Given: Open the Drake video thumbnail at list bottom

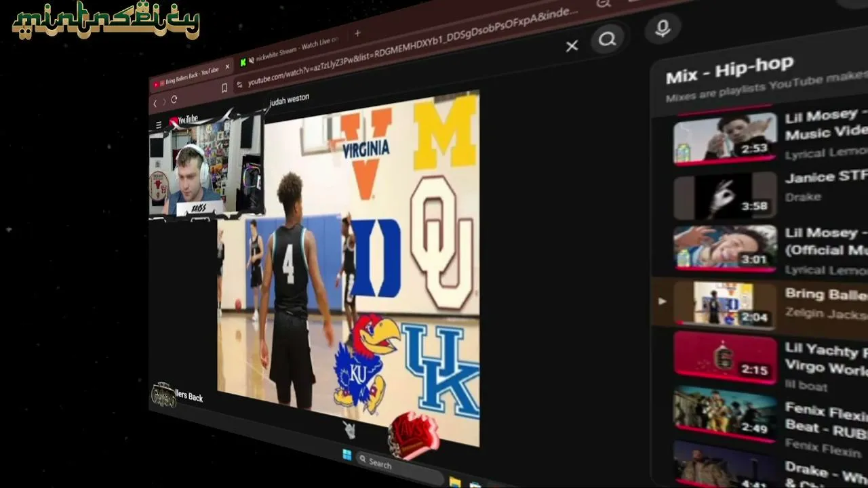Looking at the screenshot, I should coord(725,465).
